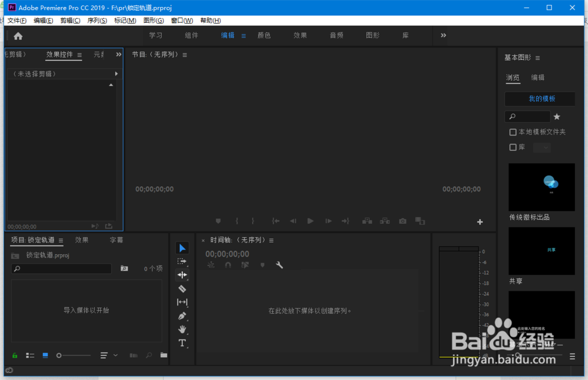Screen dimensions: 588x380
Task: Toggle nest sequence insert mode
Action: pos(211,265)
